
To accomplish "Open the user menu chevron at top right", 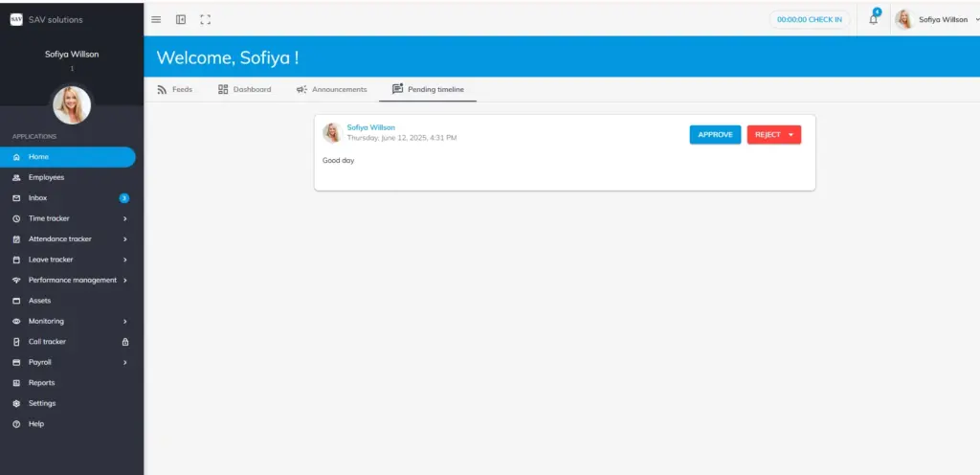I will pyautogui.click(x=977, y=19).
